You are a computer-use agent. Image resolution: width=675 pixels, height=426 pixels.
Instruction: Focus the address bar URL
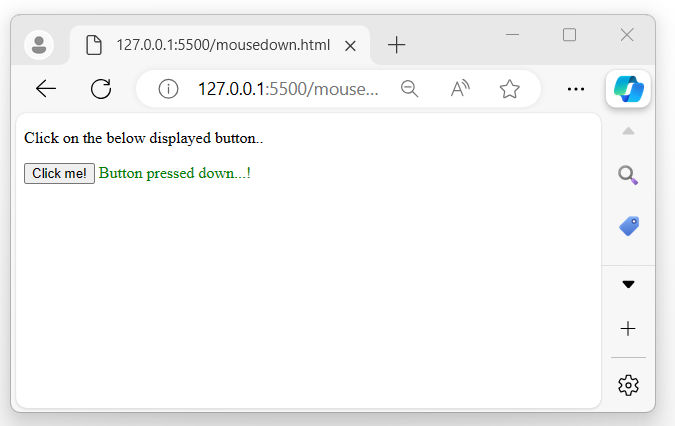(288, 89)
